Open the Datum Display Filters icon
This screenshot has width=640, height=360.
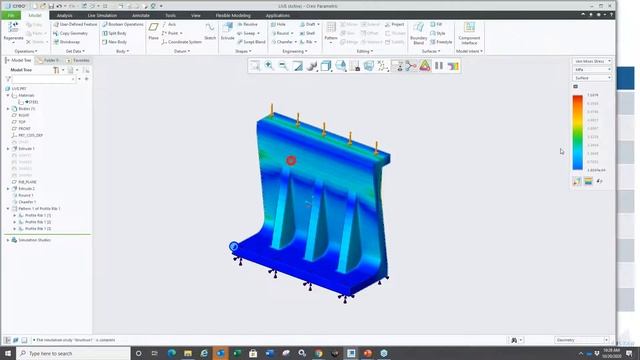[382, 66]
